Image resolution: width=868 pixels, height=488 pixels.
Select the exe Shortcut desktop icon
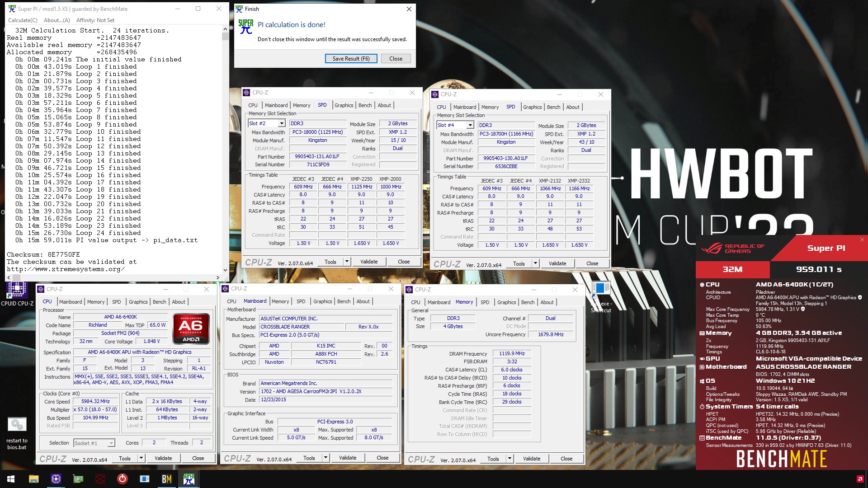click(x=601, y=297)
